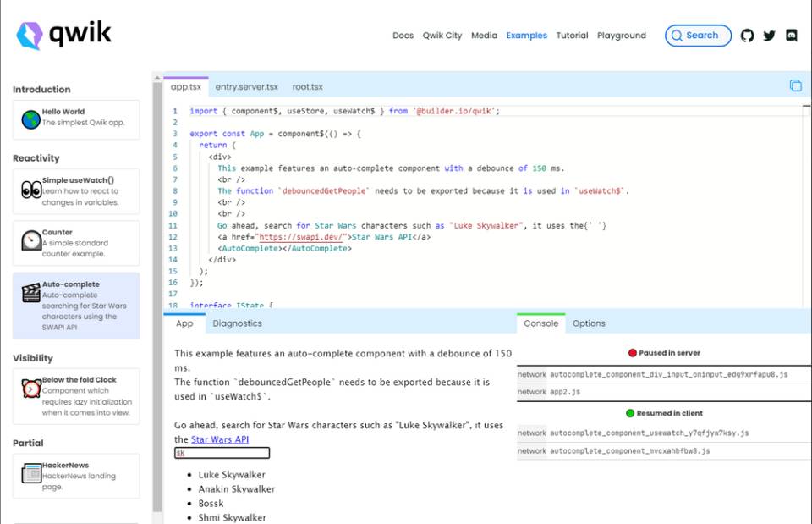Click the Hello World globe icon
812x524 pixels.
tap(31, 119)
